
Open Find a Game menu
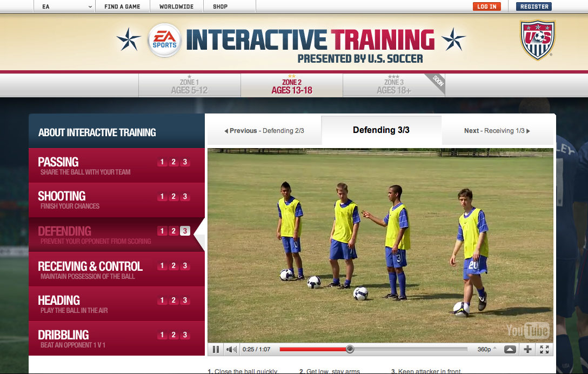click(122, 6)
